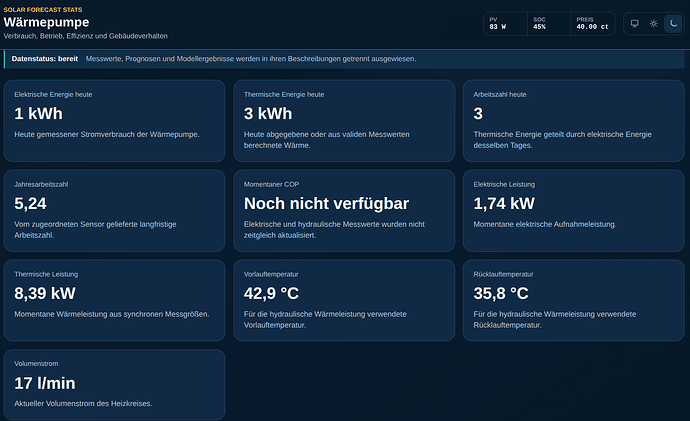Select the Vorlauftemperatur label
The image size is (690, 421).
(x=271, y=274)
